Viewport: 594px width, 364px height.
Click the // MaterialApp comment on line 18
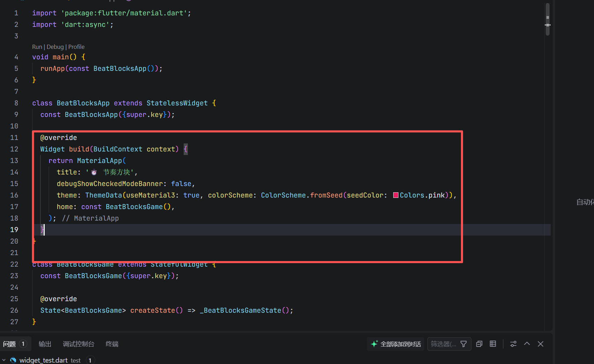(x=90, y=218)
